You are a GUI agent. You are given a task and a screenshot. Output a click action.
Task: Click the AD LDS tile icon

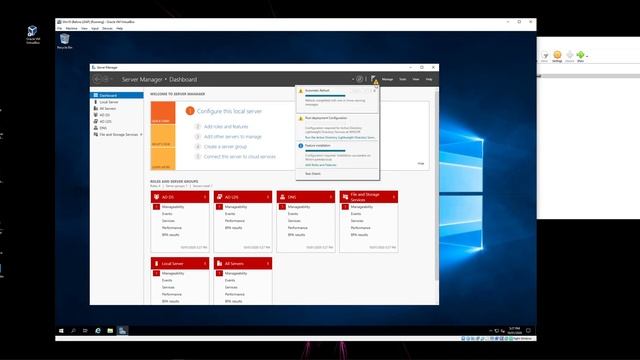coord(219,197)
